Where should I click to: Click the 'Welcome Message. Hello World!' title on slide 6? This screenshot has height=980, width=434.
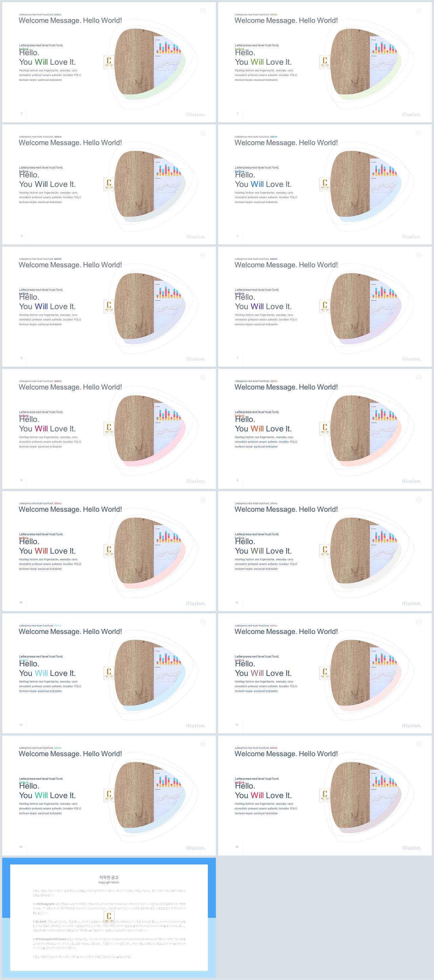[71, 265]
